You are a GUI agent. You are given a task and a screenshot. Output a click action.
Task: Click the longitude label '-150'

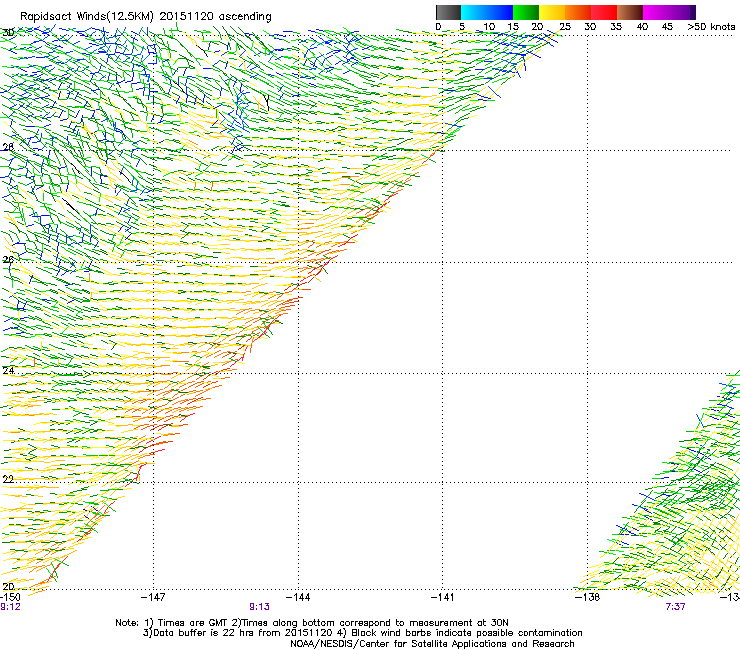click(10, 597)
